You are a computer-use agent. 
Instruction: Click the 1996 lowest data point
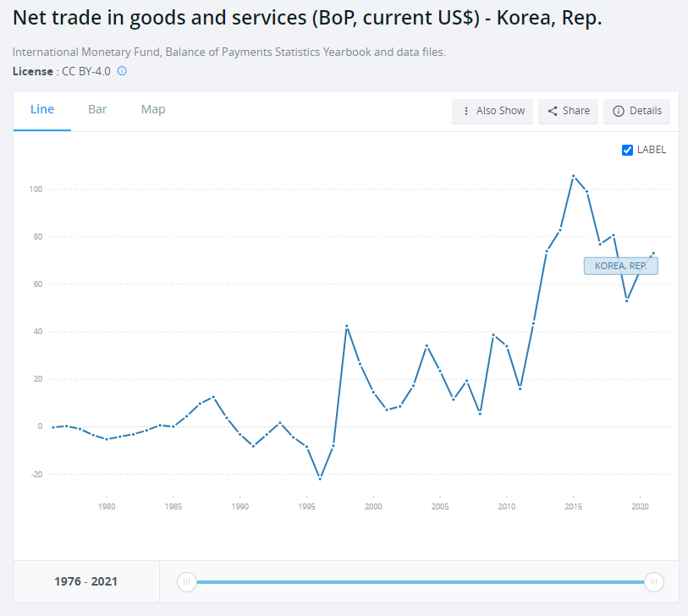tap(320, 479)
